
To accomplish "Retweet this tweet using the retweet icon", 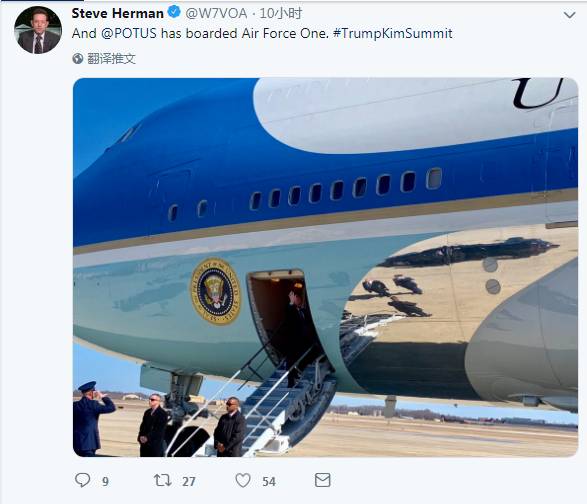I will (163, 480).
